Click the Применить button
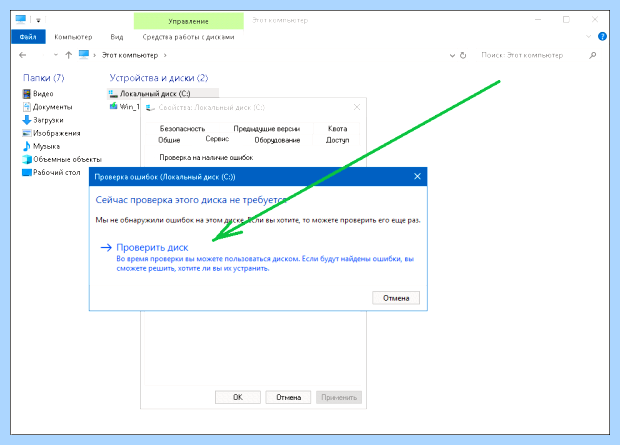The width and height of the screenshot is (620, 445). [339, 397]
